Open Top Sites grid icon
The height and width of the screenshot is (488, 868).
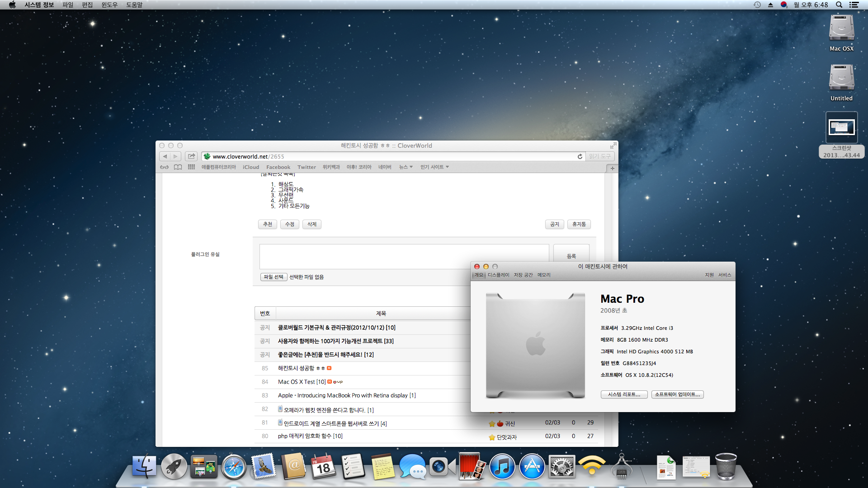191,167
